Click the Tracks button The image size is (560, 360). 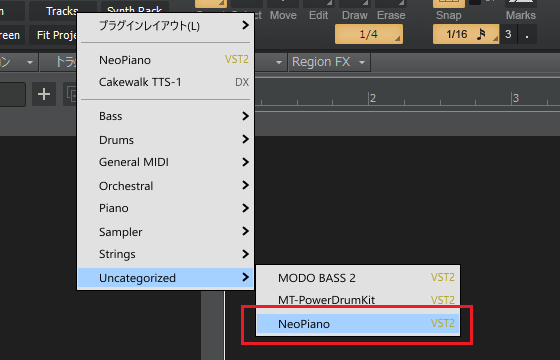62,11
